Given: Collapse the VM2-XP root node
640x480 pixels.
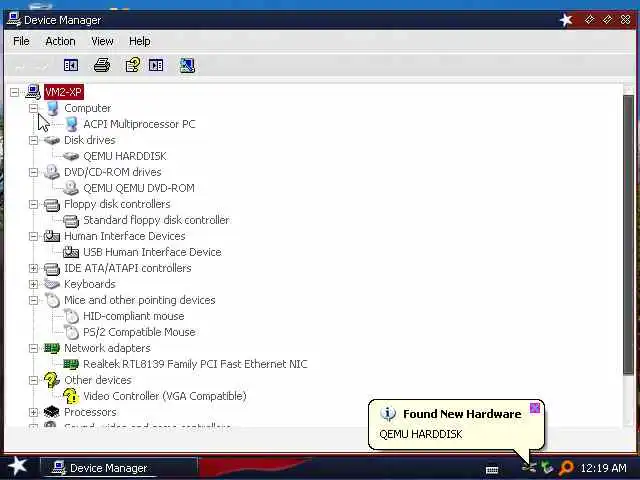Looking at the screenshot, I should [x=15, y=92].
